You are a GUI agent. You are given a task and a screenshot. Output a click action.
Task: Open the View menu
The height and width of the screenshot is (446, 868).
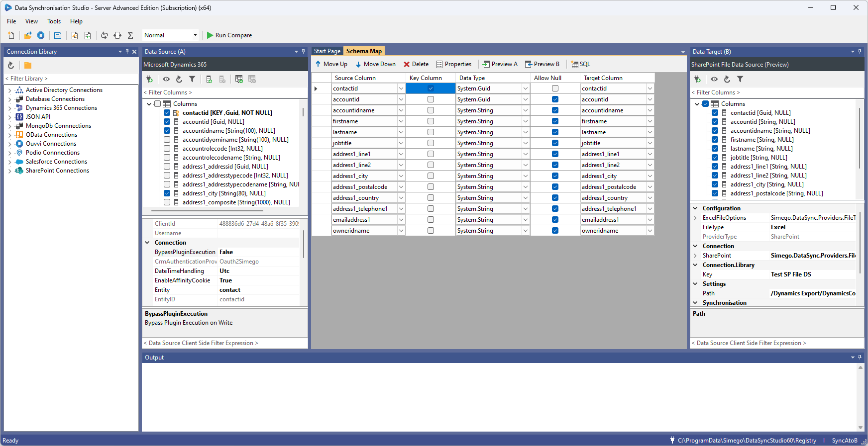32,21
